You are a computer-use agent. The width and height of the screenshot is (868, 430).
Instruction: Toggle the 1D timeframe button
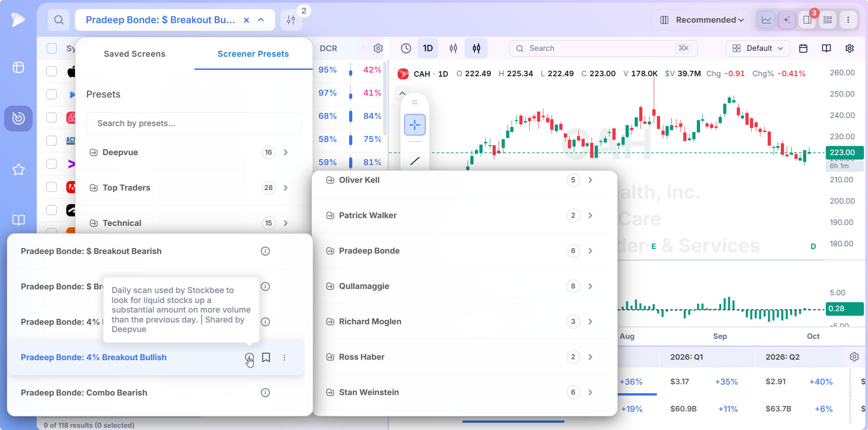428,49
